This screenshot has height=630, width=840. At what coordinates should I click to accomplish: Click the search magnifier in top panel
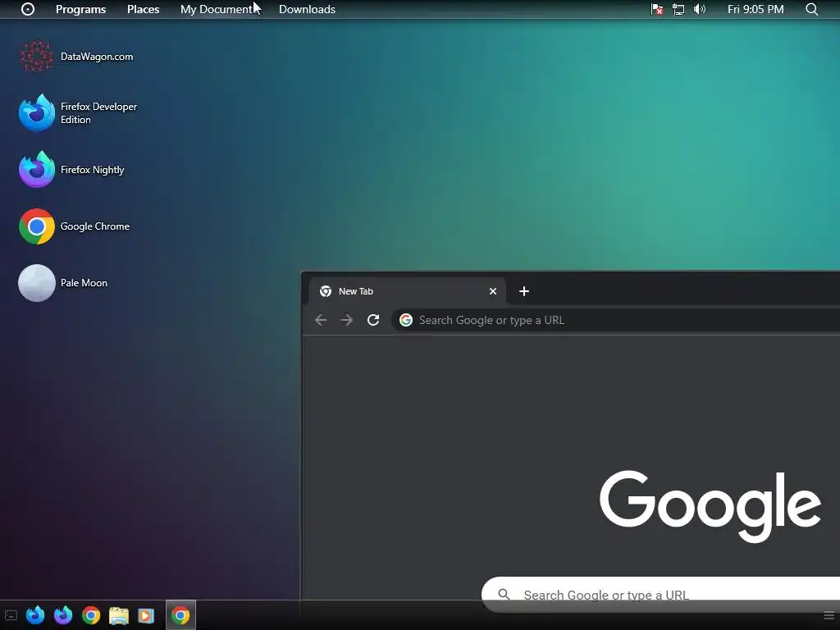click(811, 9)
